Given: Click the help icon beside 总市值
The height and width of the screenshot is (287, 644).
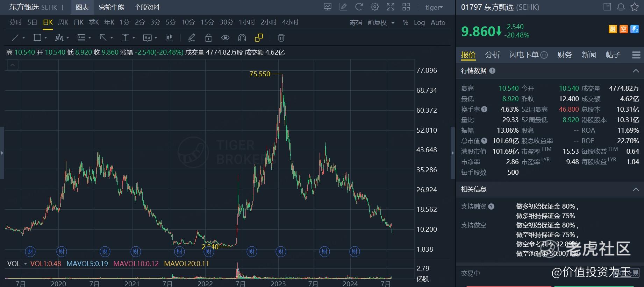Looking at the screenshot, I should [484, 141].
